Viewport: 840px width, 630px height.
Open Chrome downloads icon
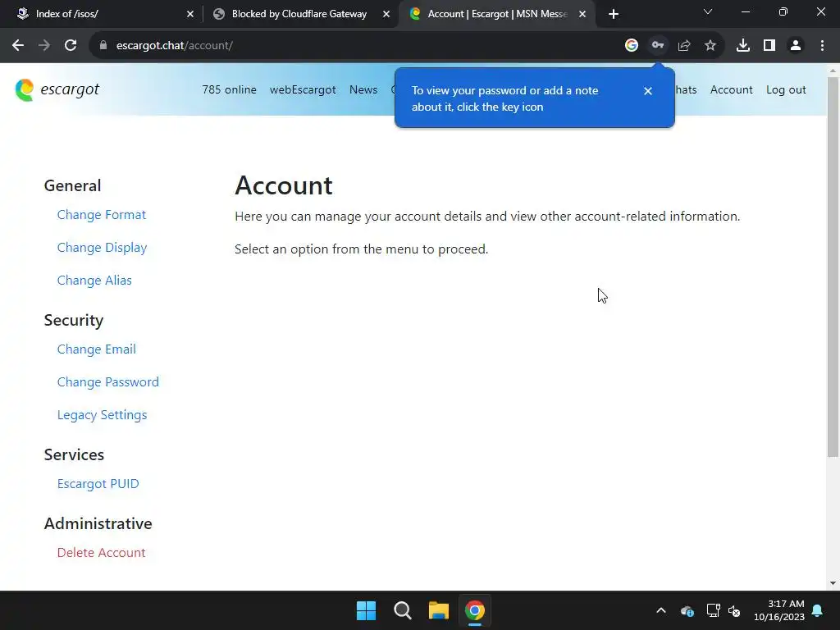743,46
